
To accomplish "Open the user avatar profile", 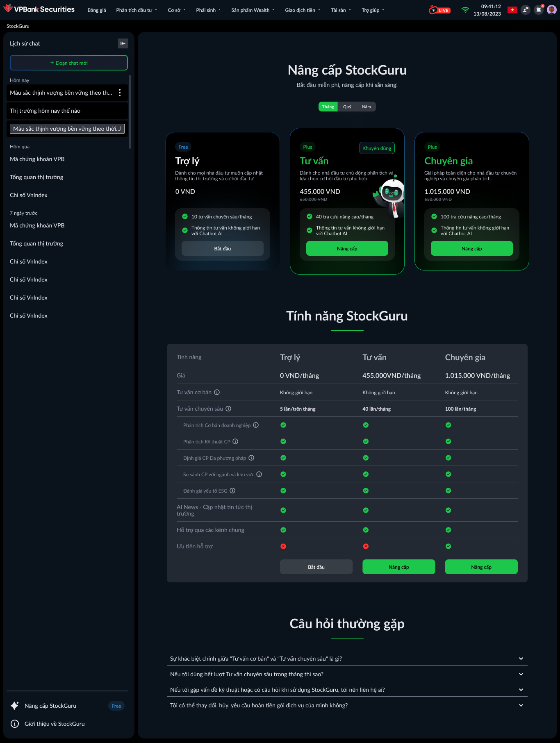I will coord(552,10).
